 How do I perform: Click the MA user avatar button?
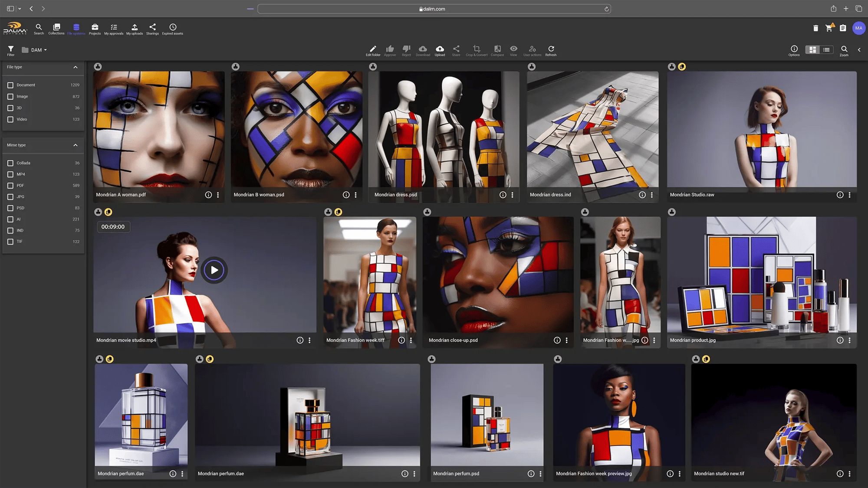click(x=858, y=28)
